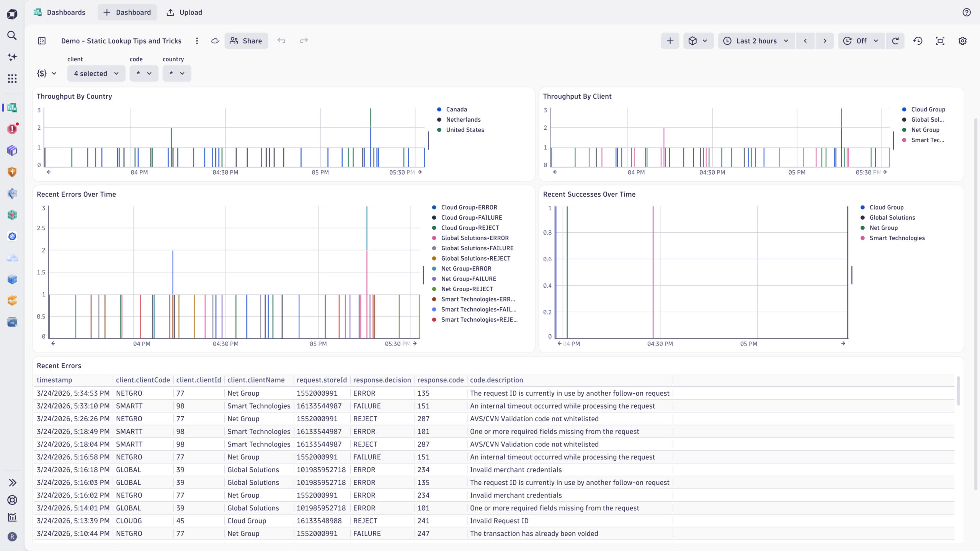Image resolution: width=980 pixels, height=551 pixels.
Task: Open dashboard version history icon
Action: click(x=918, y=41)
